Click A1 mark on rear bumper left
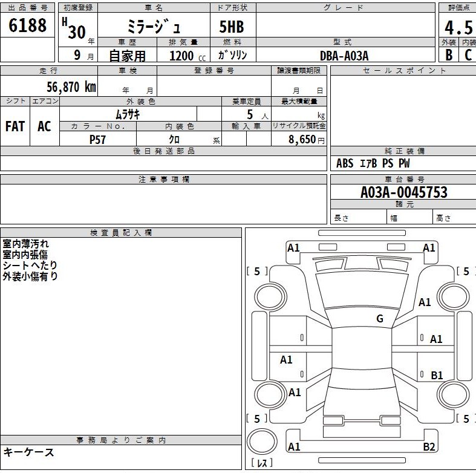Viewport: 476px width, 473px height. 294,446
